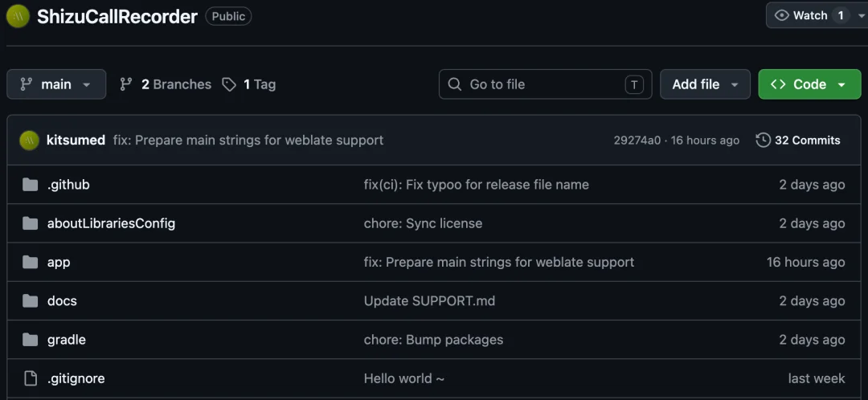The width and height of the screenshot is (868, 400).
Task: Expand the Code button dropdown arrow
Action: (x=841, y=84)
